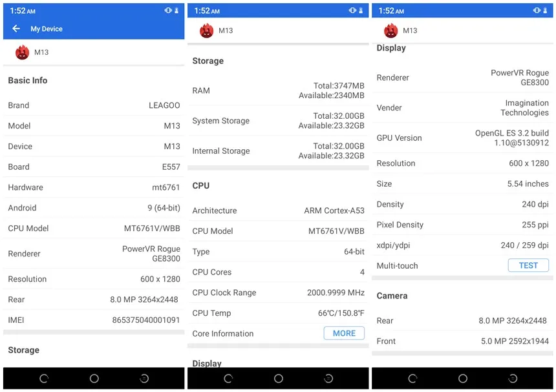Select Front camera value 5.0 MP 2592x1944
The width and height of the screenshot is (556, 392).
tap(515, 342)
